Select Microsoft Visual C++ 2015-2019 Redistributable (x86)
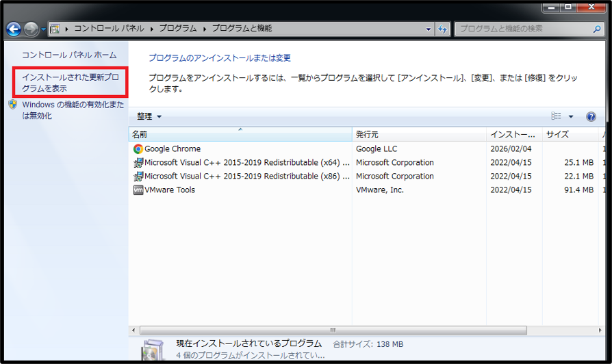 (x=247, y=176)
